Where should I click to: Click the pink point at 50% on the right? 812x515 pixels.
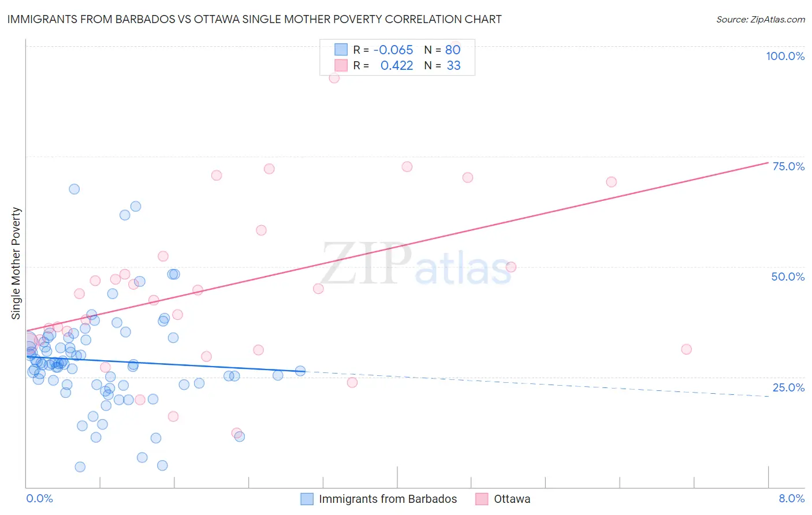tap(511, 267)
